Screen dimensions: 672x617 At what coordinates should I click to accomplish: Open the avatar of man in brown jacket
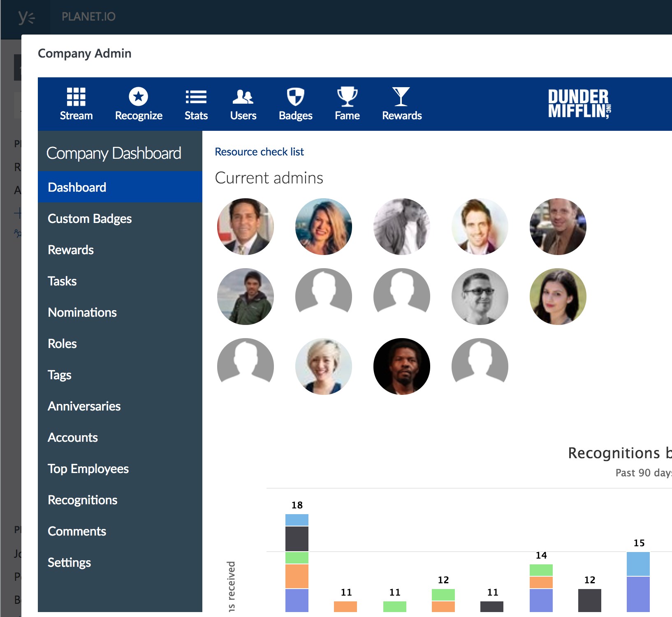click(x=558, y=227)
